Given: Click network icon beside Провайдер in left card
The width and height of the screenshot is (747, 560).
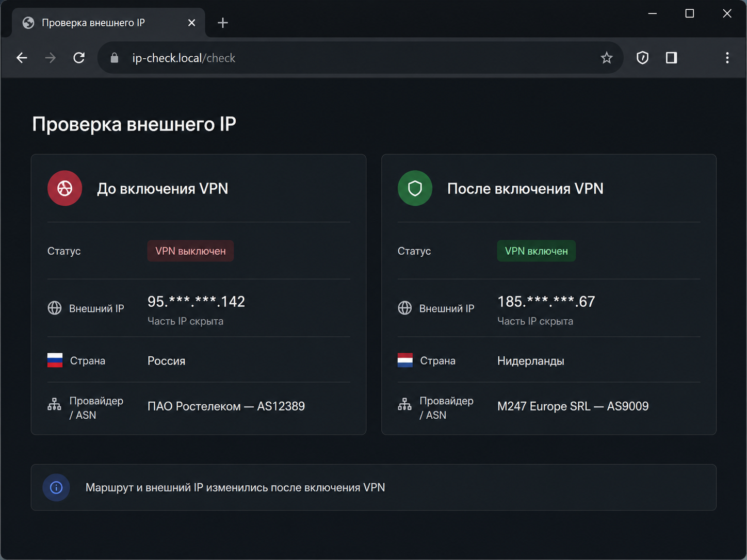Looking at the screenshot, I should point(54,405).
